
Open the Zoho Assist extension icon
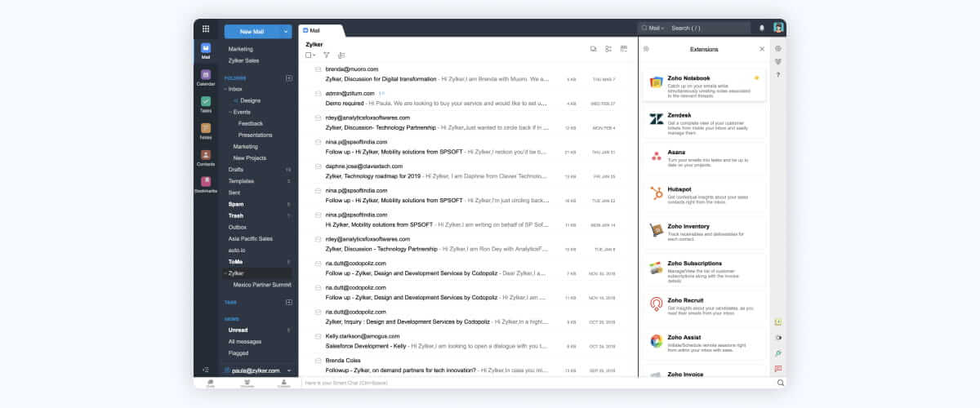(656, 341)
